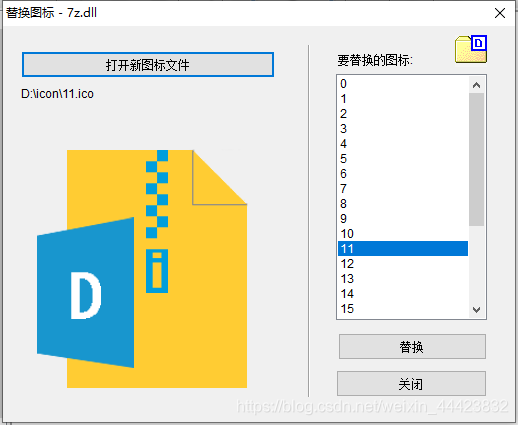Viewport: 518px width, 425px height.
Task: Select icon index 2 in the list
Action: [403, 114]
